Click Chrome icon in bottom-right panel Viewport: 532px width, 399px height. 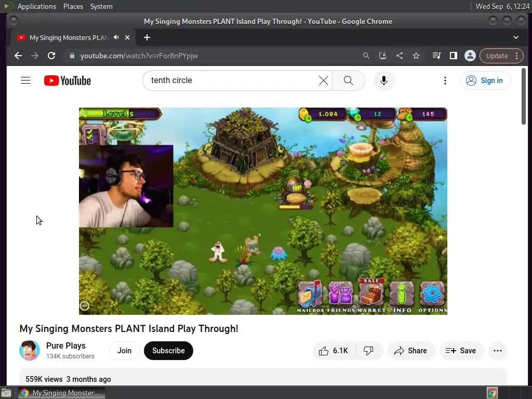[x=493, y=393]
